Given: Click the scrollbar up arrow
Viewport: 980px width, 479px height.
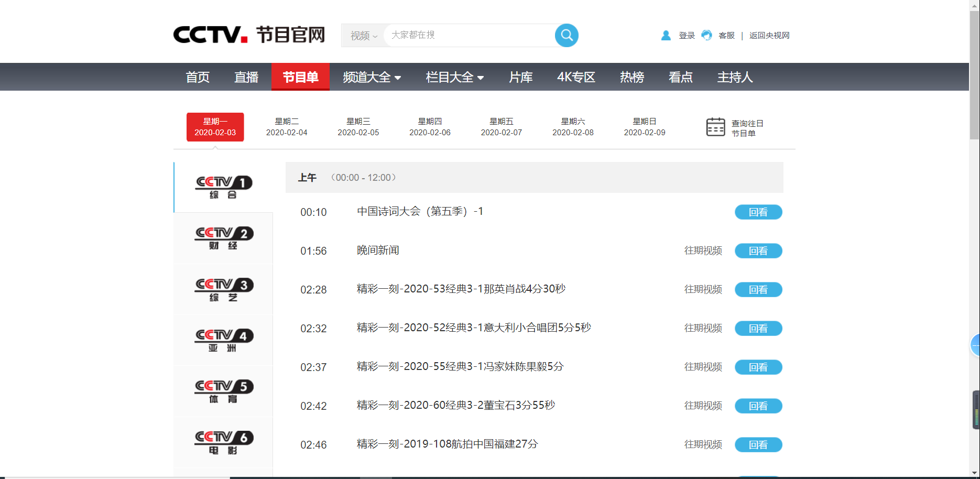Looking at the screenshot, I should tap(975, 4).
